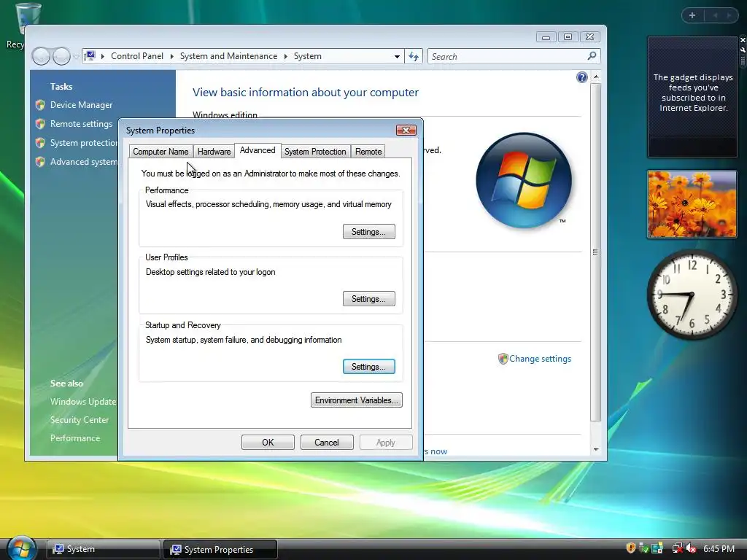Open Performance link under See also
This screenshot has width=747, height=560.
[x=75, y=438]
